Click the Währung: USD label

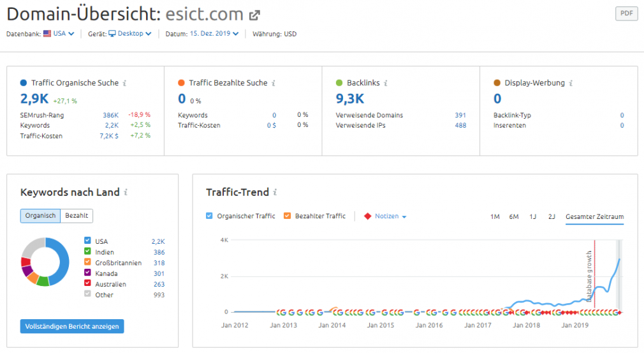point(274,34)
